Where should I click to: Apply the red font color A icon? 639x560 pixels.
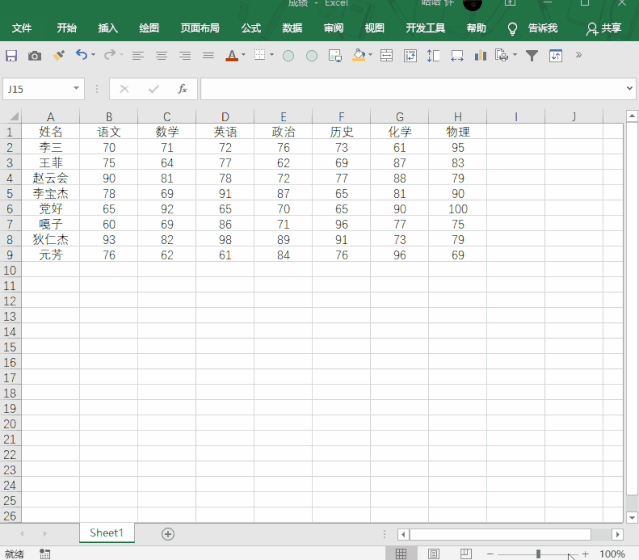coord(231,55)
